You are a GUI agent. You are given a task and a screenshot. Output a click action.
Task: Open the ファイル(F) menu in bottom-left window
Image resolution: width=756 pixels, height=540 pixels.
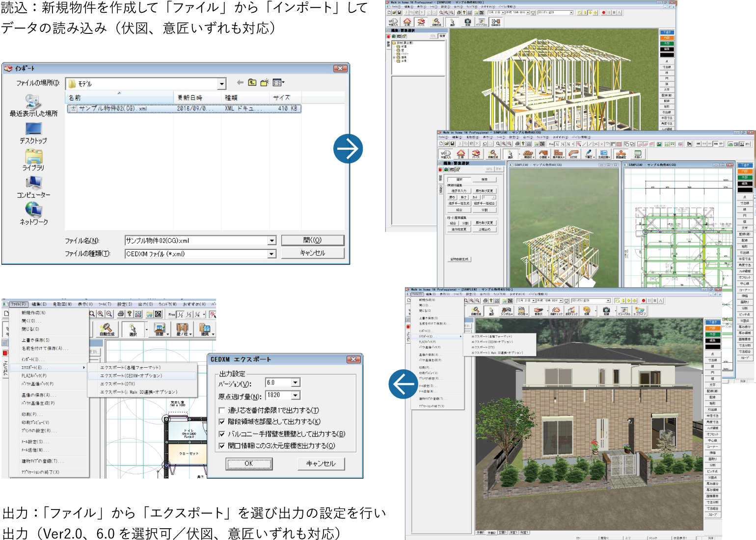(x=18, y=304)
